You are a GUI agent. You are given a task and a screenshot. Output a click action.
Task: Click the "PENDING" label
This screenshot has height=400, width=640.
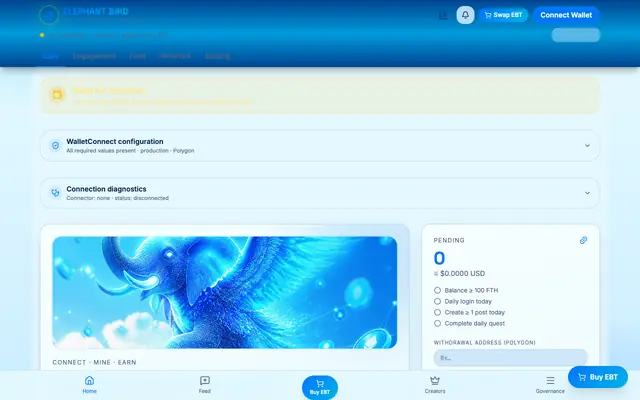[449, 240]
